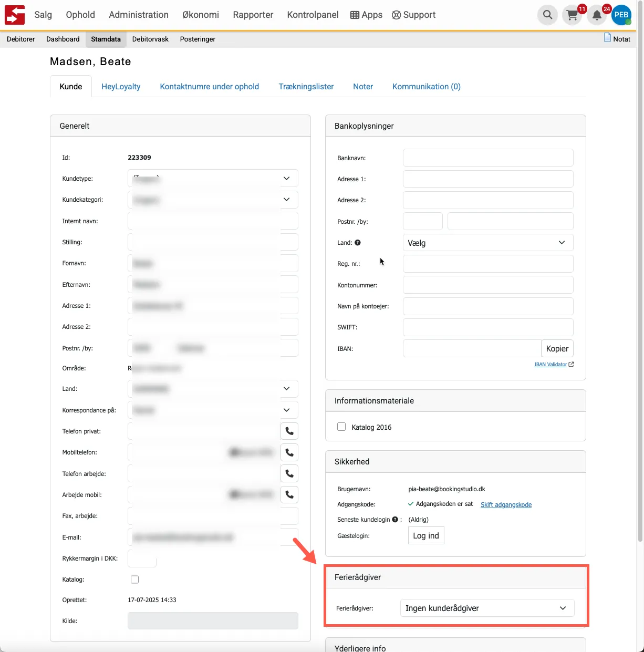Click phone icon beside Telefon privat
The width and height of the screenshot is (644, 652).
[289, 431]
